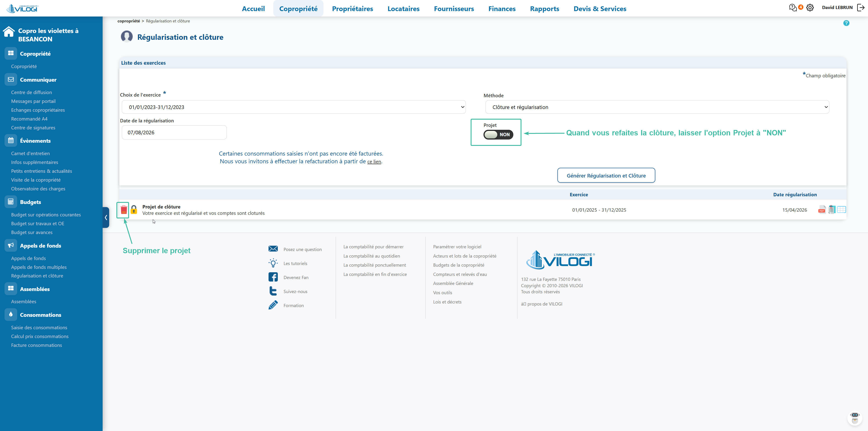Expand the Budgets sidebar section

point(30,202)
